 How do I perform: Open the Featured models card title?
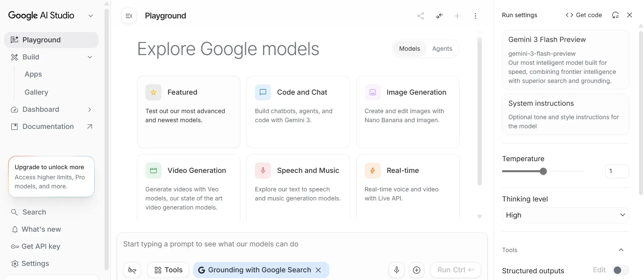pos(182,92)
